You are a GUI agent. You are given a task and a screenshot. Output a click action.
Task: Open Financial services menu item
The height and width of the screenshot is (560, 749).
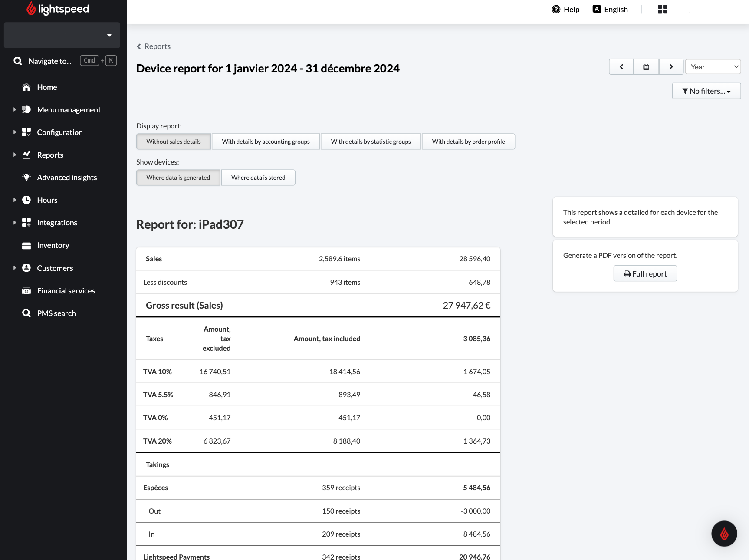[x=66, y=291]
